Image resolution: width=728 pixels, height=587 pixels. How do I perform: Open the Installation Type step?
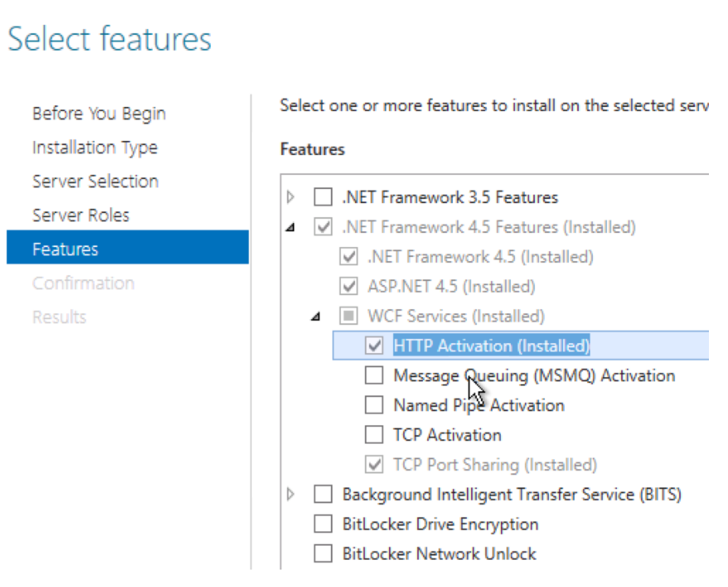[95, 148]
